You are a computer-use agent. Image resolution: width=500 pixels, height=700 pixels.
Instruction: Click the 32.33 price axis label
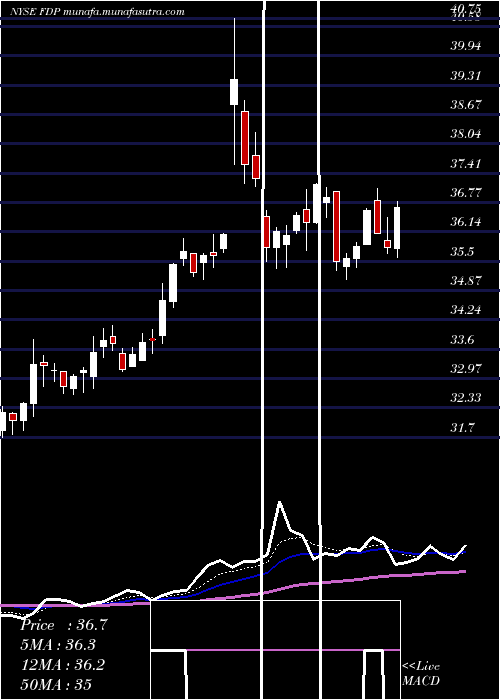click(466, 398)
